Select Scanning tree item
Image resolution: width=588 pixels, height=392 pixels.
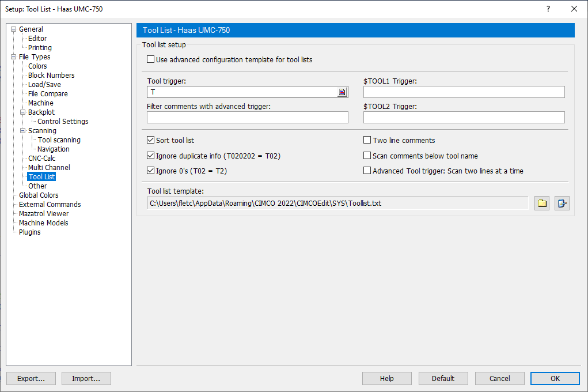(43, 131)
